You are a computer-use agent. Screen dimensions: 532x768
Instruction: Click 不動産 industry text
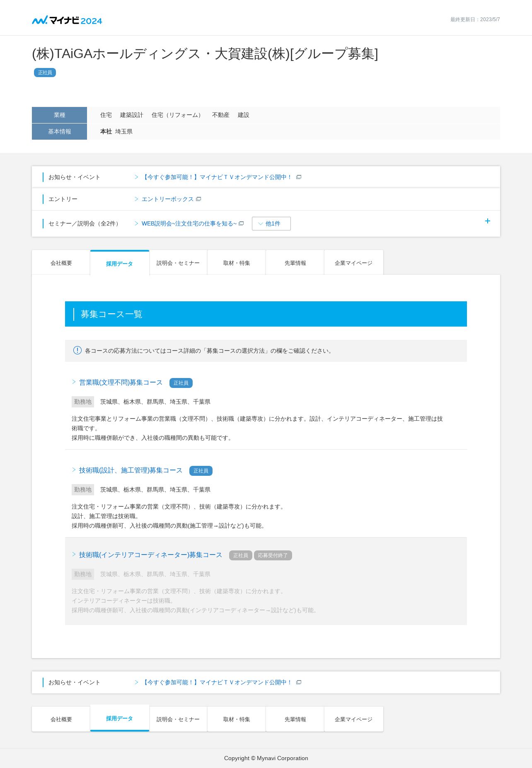(221, 115)
